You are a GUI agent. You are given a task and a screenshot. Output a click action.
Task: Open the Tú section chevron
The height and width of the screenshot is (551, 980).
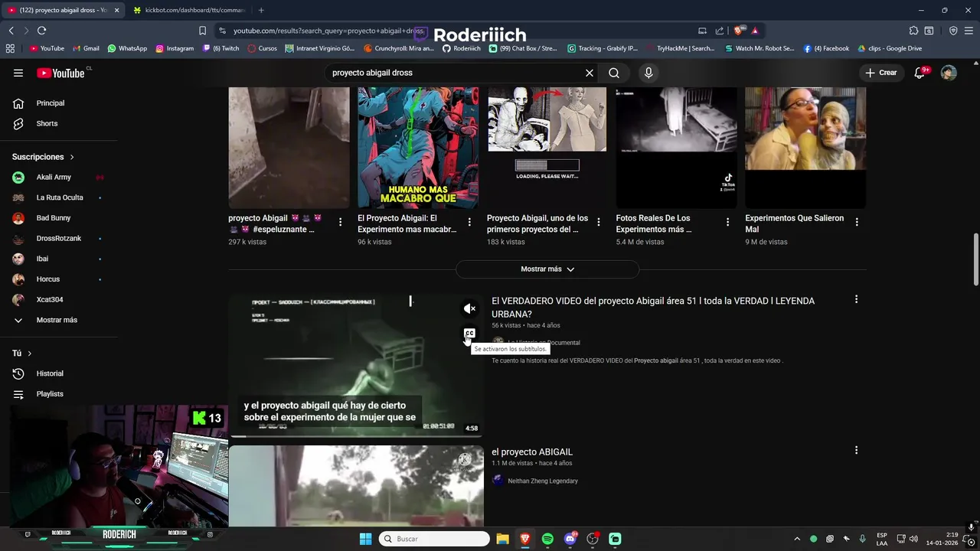[30, 354]
